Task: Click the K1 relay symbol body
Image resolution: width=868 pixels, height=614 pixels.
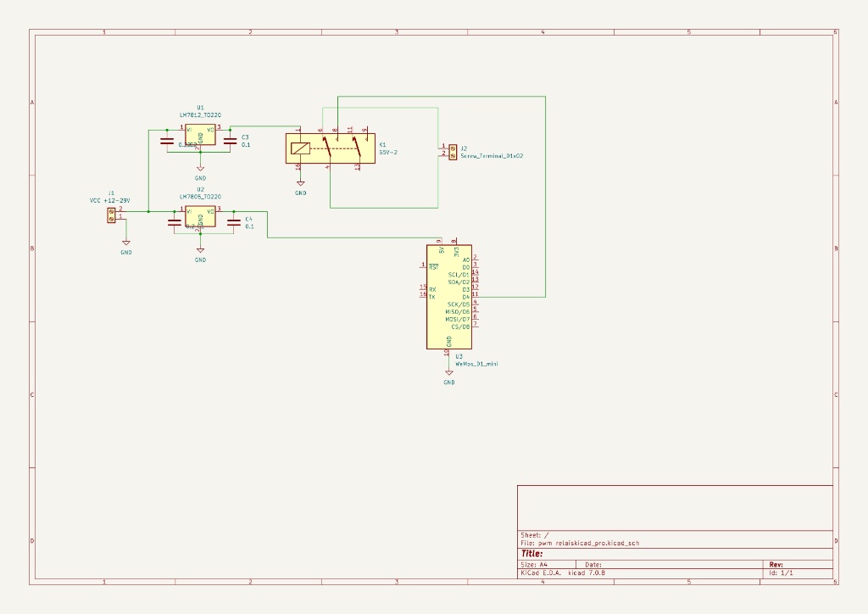Action: [330, 148]
